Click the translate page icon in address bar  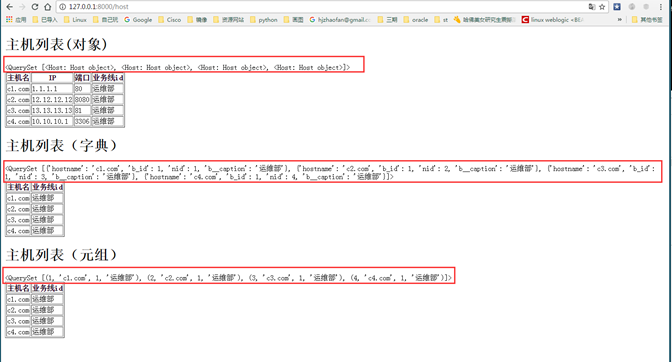[x=592, y=7]
